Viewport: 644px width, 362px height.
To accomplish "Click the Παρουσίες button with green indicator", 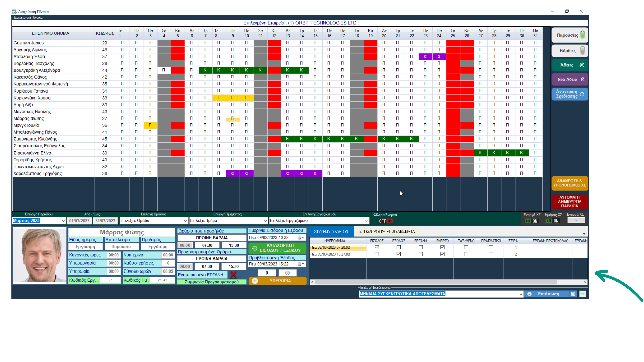I will 570,35.
